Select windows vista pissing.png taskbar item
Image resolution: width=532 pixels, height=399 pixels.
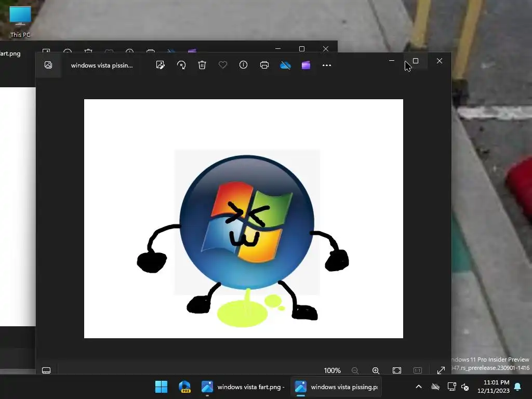pyautogui.click(x=336, y=387)
